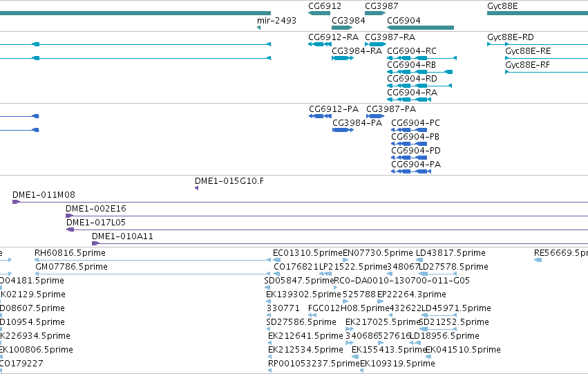This screenshot has width=588, height=374.
Task: Click EST LD45971.5prime label
Action: pyautogui.click(x=457, y=308)
